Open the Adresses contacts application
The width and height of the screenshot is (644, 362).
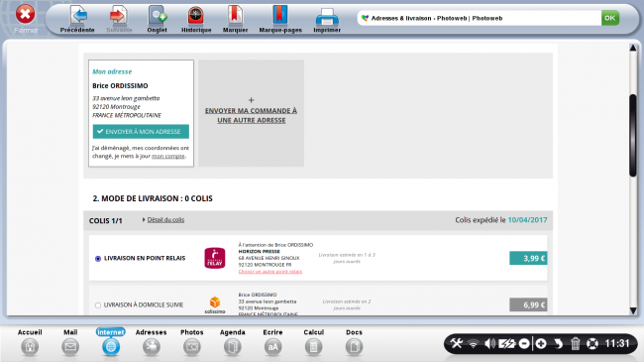coord(152,342)
